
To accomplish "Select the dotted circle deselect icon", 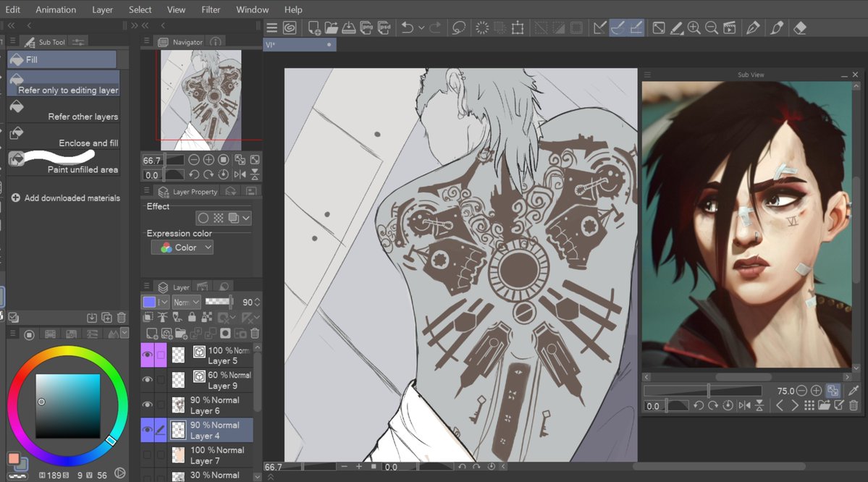I will point(482,28).
